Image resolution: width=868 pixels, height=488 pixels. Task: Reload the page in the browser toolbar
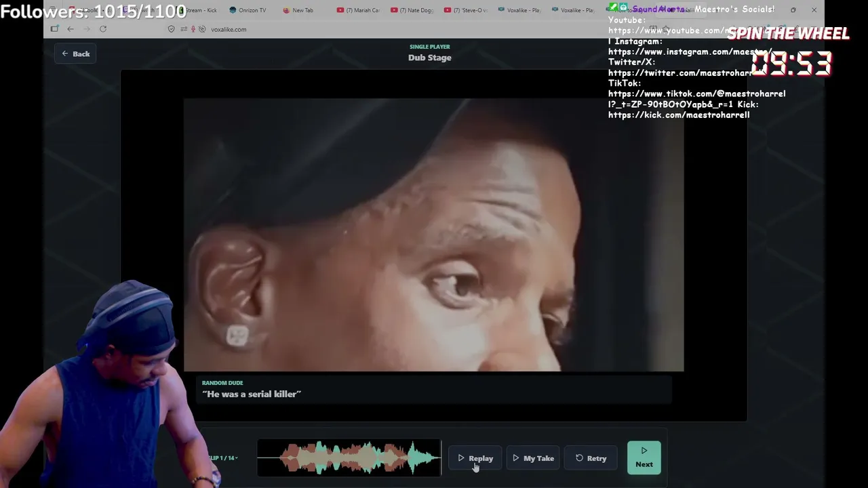pyautogui.click(x=103, y=29)
